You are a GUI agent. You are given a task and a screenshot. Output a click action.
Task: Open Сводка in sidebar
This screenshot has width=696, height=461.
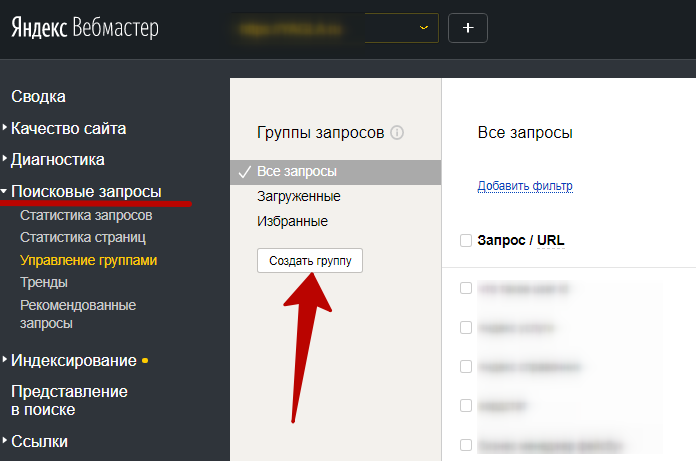[x=38, y=96]
